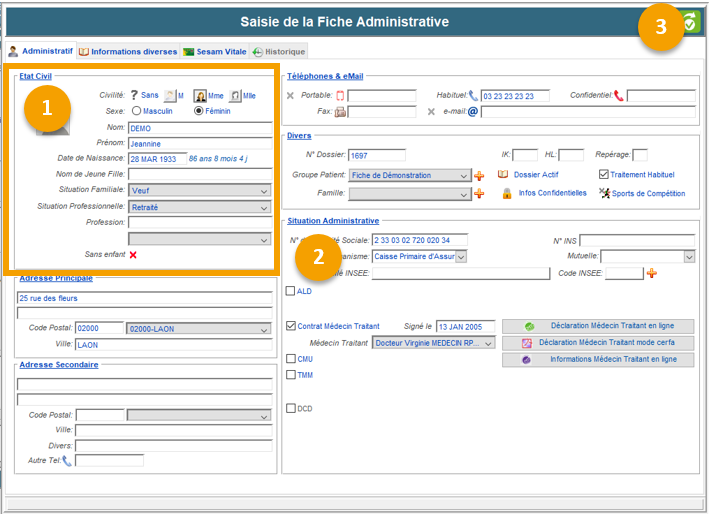The width and height of the screenshot is (709, 514).
Task: Click the orange plus beside Code INSEE
Action: click(x=652, y=273)
